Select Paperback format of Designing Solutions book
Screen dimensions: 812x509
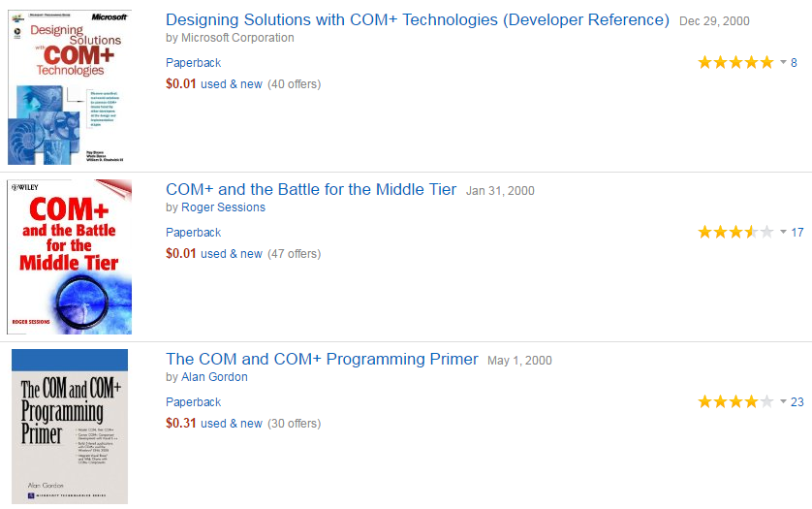[x=193, y=63]
